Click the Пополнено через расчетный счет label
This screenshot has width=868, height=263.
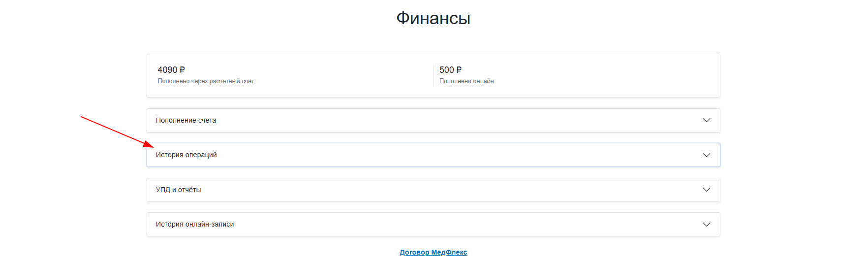point(206,81)
